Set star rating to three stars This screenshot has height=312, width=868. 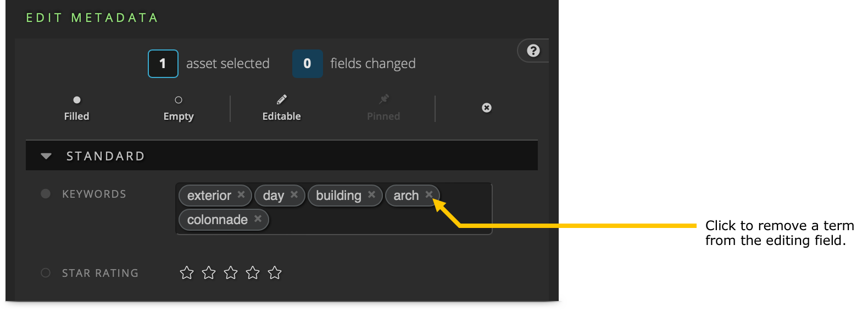[231, 272]
